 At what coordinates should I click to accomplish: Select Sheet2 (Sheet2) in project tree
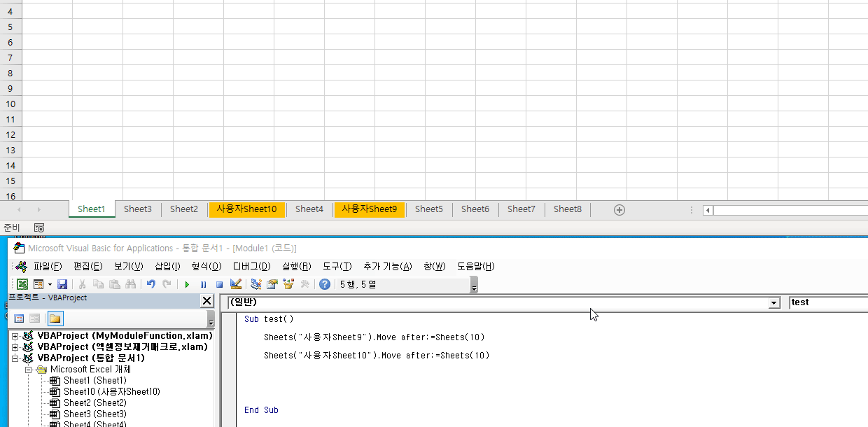pyautogui.click(x=95, y=403)
